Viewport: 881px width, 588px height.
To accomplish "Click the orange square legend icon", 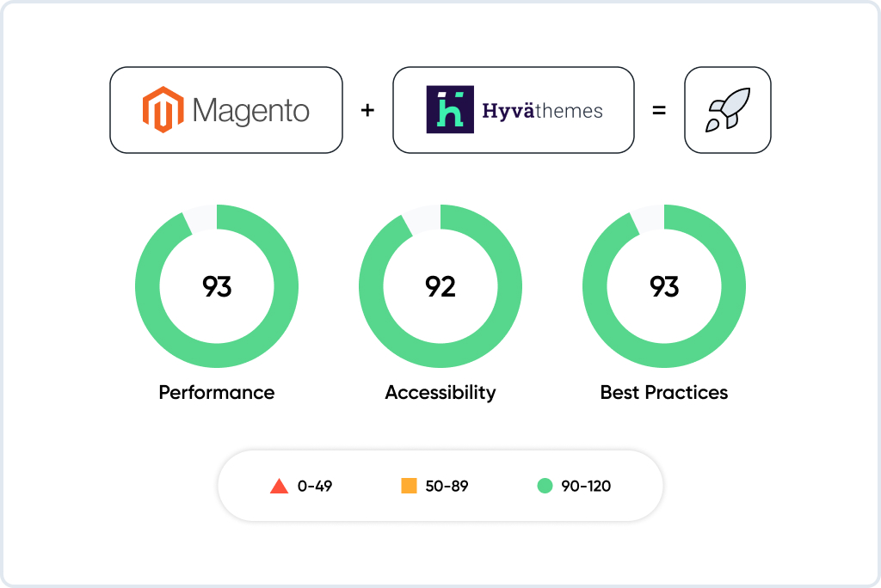I will (409, 486).
